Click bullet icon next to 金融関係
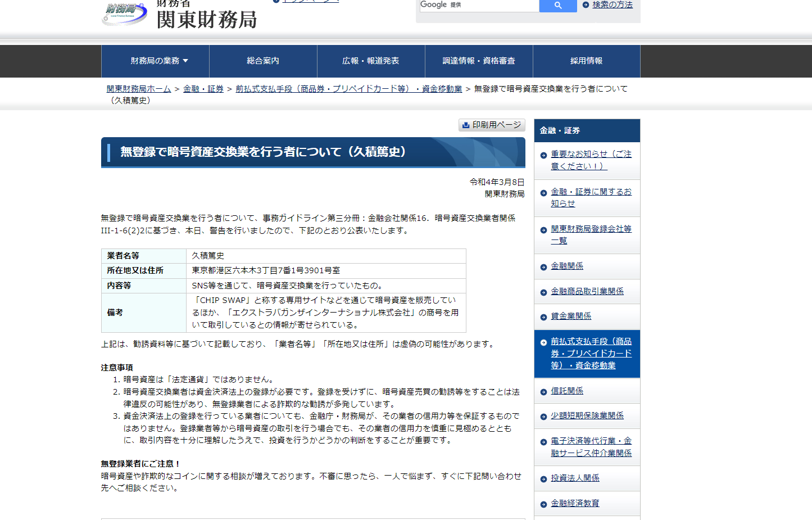Viewport: 812px width, 520px height. coord(543,267)
